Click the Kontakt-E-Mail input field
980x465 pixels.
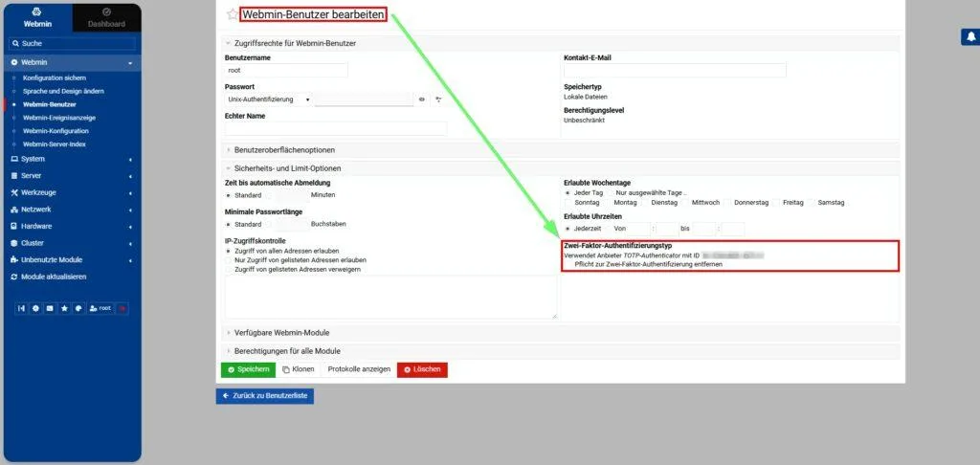[675, 70]
